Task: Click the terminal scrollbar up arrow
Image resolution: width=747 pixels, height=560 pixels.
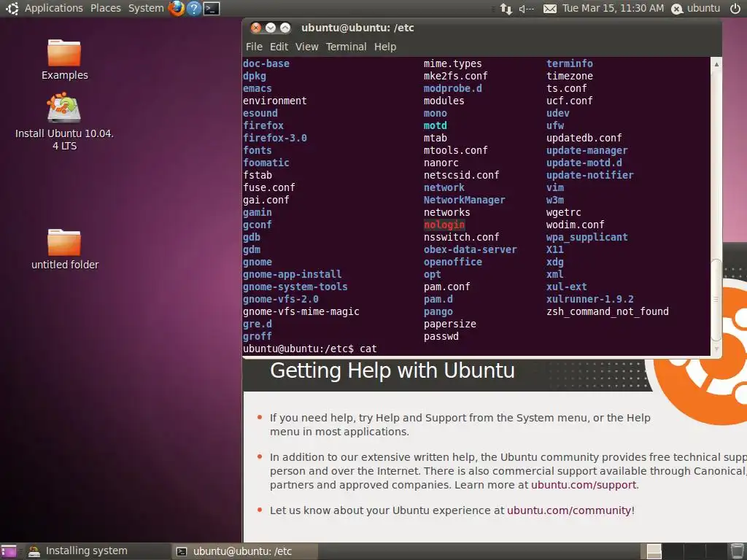Action: (716, 64)
